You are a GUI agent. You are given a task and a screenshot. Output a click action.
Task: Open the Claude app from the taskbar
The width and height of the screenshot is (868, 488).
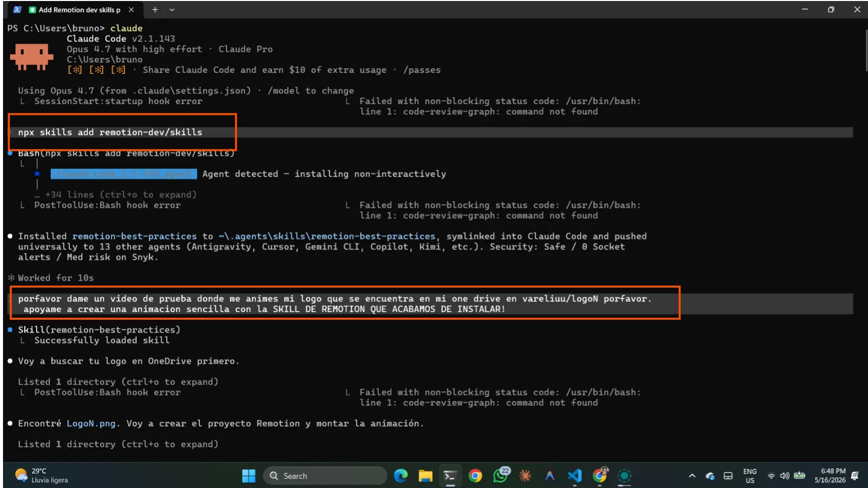525,475
